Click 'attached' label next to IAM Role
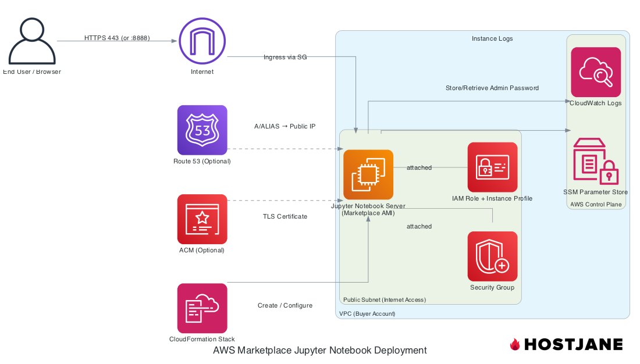The height and width of the screenshot is (364, 640). pos(419,167)
